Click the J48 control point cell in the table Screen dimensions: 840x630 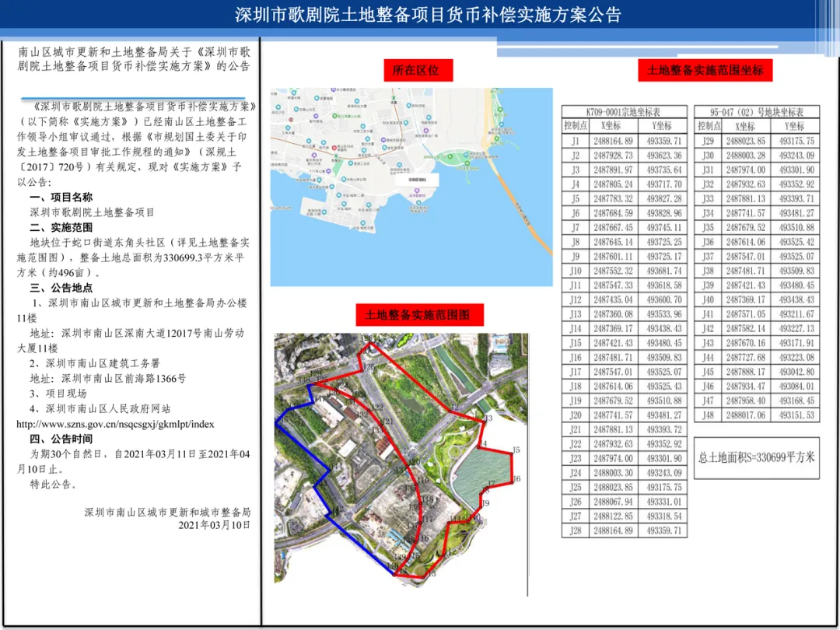click(x=708, y=415)
